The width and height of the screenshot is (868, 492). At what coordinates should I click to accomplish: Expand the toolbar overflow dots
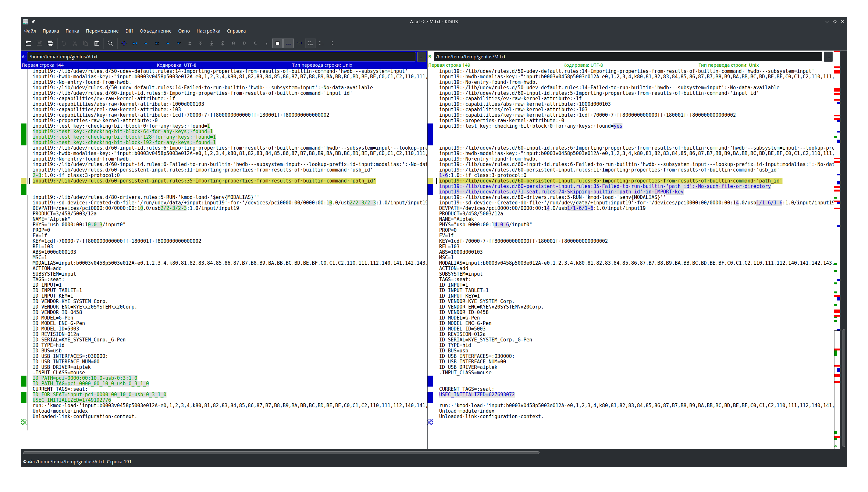coord(332,43)
